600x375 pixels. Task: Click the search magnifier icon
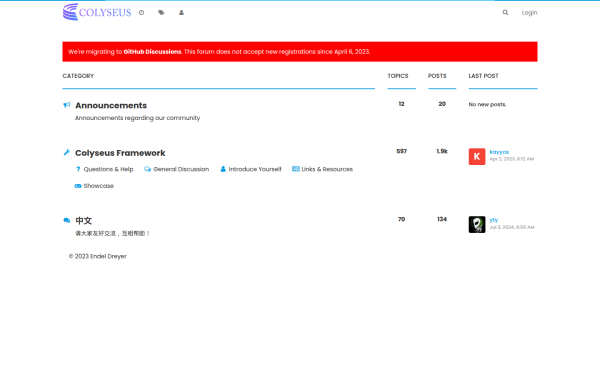pos(505,13)
